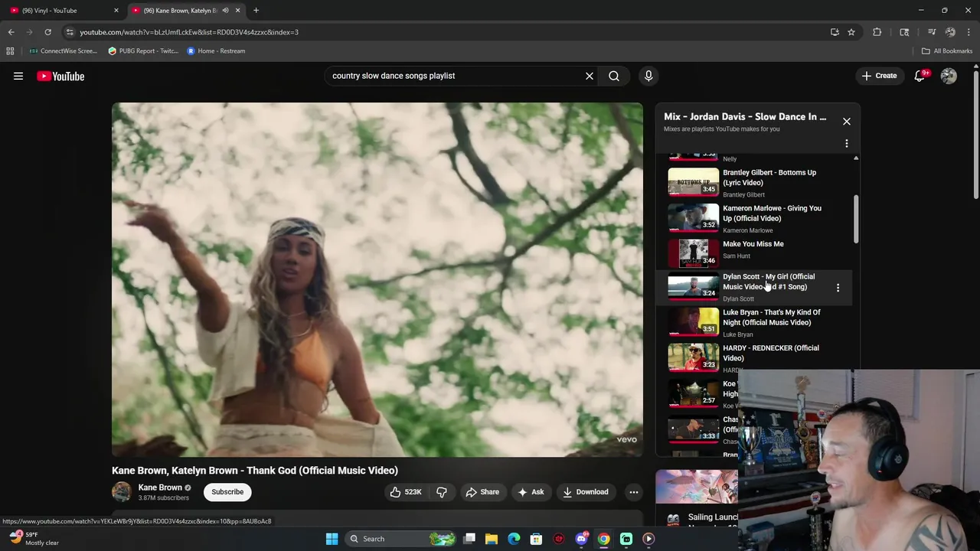Open File Explorer from taskbar
Image resolution: width=980 pixels, height=551 pixels.
pos(492,539)
